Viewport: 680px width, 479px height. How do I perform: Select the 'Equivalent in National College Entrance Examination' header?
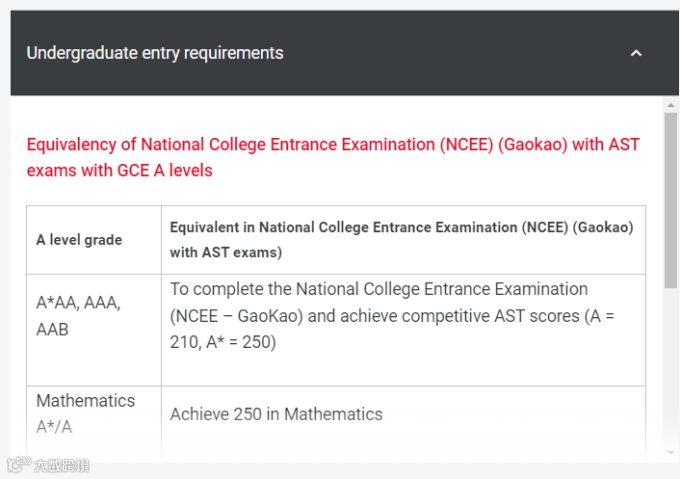(401, 228)
